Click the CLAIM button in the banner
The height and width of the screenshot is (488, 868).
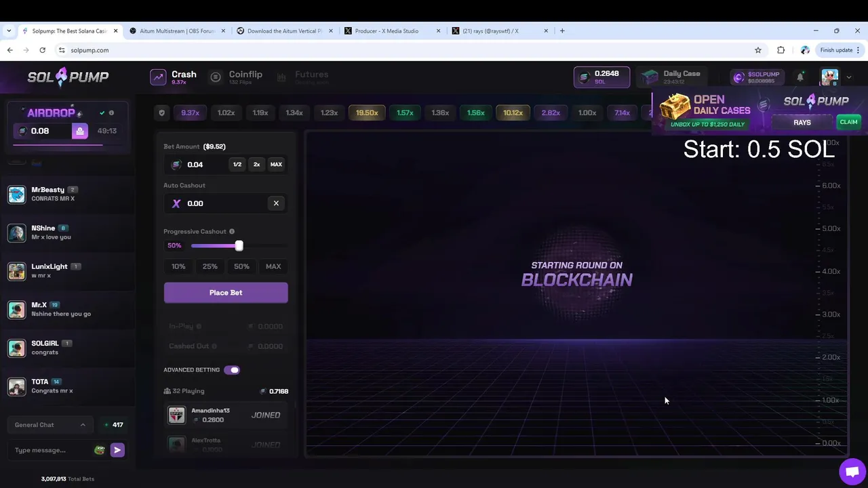click(848, 122)
